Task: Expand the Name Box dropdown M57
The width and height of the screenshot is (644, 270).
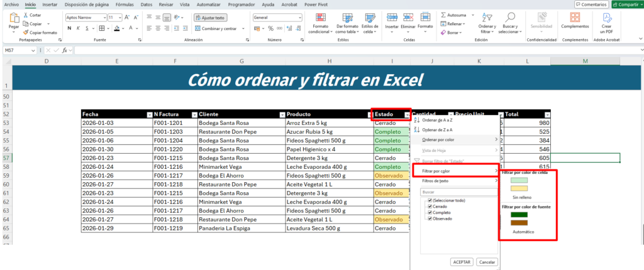Action: pos(34,50)
